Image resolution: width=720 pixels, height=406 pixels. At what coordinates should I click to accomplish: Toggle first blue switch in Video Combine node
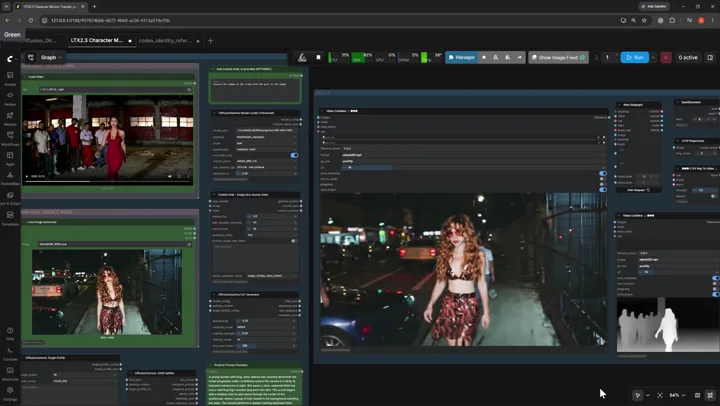pyautogui.click(x=602, y=173)
